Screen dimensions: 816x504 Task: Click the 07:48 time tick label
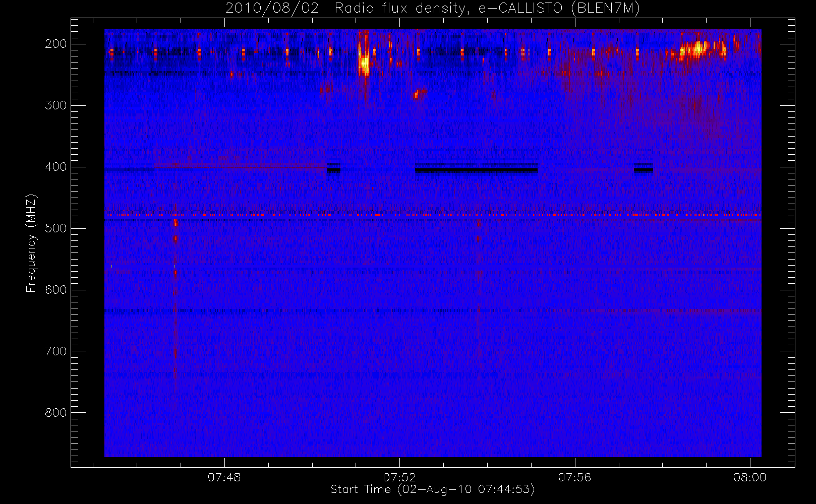(x=224, y=477)
